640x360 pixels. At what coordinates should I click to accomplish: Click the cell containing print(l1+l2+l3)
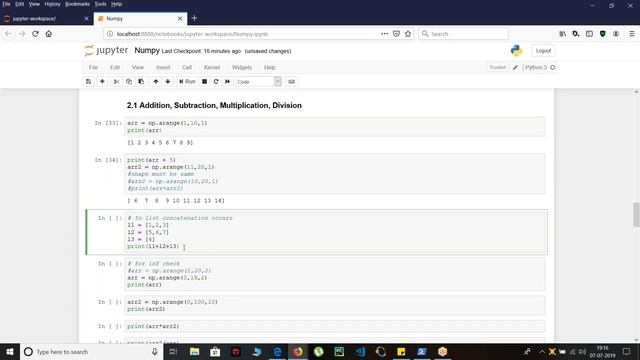point(335,232)
